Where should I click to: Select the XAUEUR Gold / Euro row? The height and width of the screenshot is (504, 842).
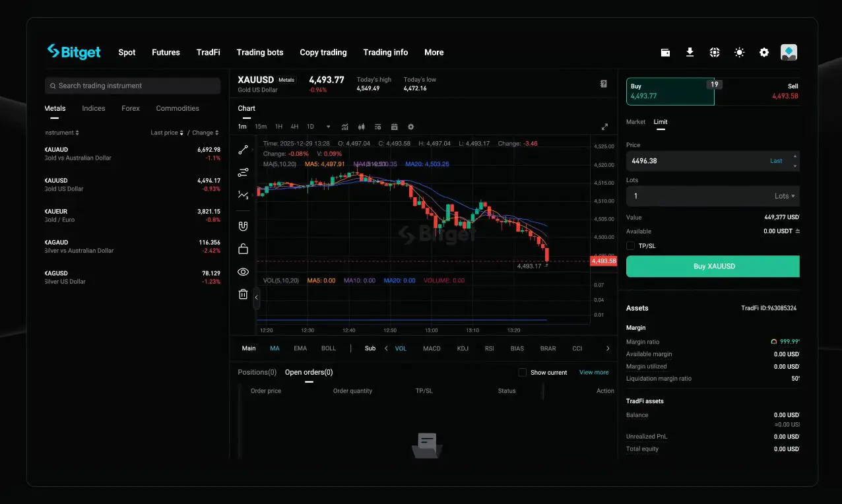tap(133, 216)
